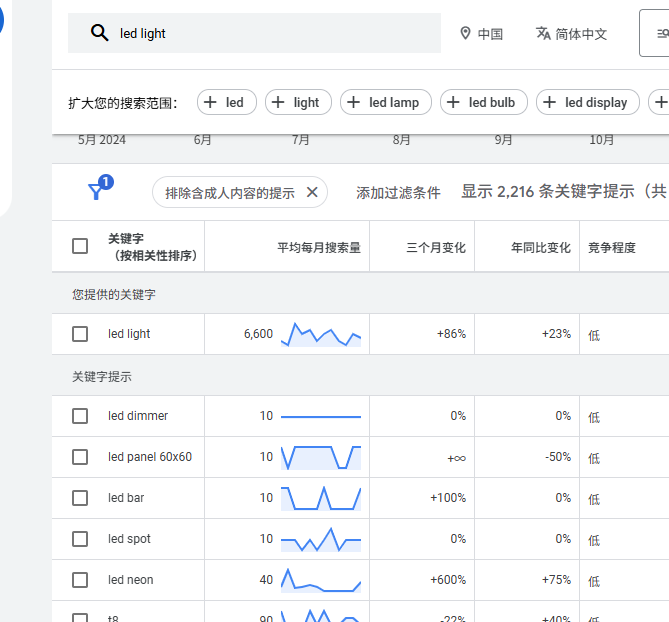Click the 'led bar' keyword text

[126, 497]
